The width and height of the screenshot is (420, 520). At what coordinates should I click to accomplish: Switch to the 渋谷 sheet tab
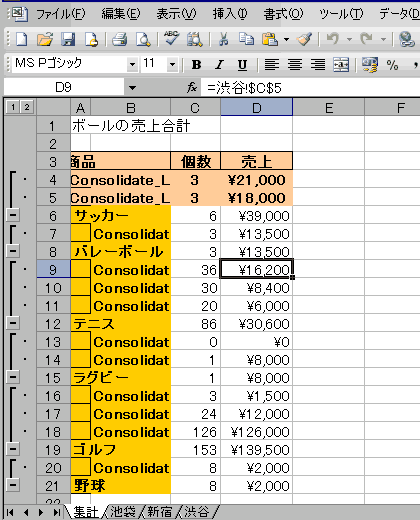coord(197,512)
